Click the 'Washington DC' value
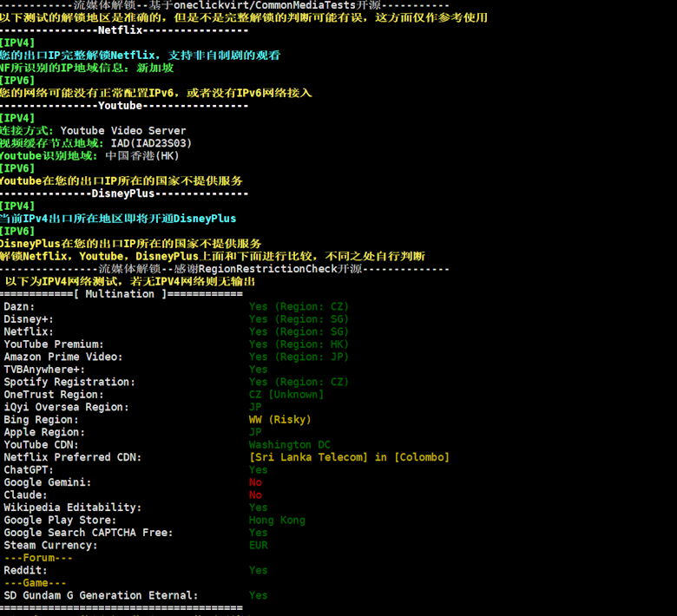 pyautogui.click(x=289, y=444)
